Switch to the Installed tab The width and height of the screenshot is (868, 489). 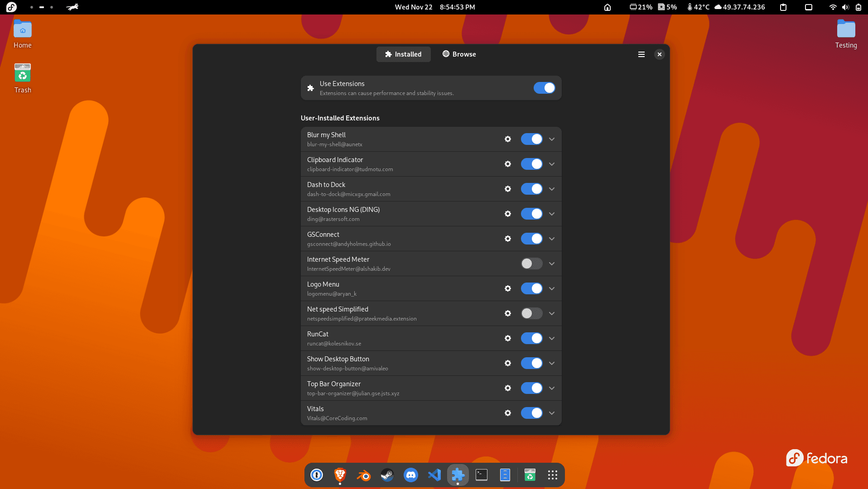[x=403, y=54]
